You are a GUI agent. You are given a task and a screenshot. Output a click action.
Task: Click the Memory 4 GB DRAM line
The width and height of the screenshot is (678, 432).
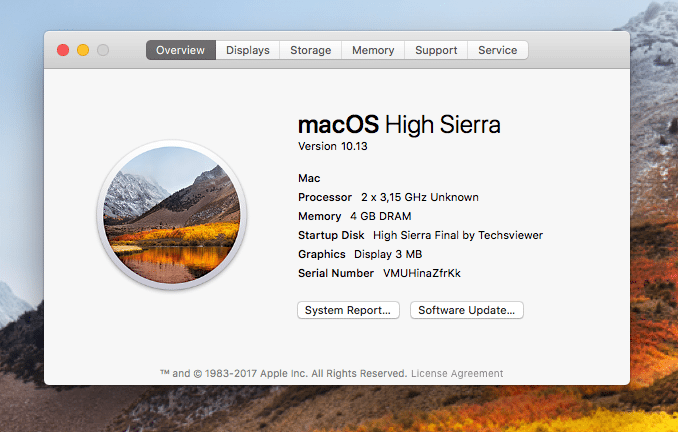pyautogui.click(x=355, y=216)
